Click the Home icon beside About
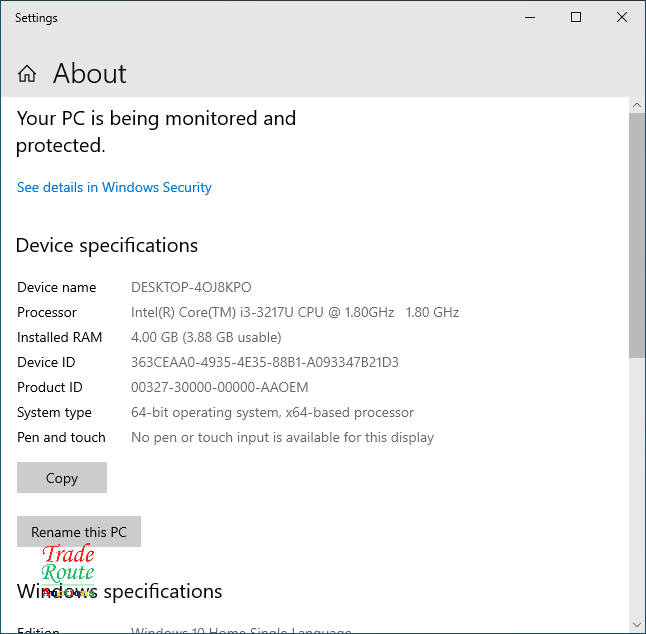Viewport: 646px width, 634px height. 27,74
